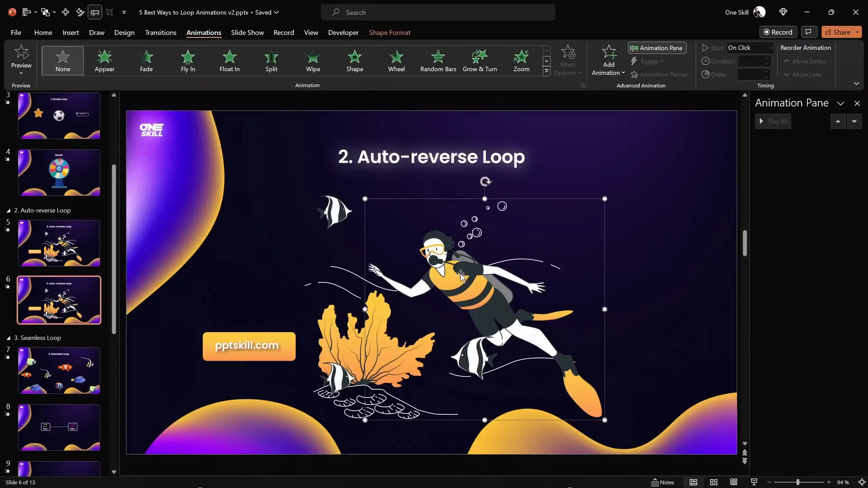
Task: Click the zoom out minus button
Action: coord(769,482)
